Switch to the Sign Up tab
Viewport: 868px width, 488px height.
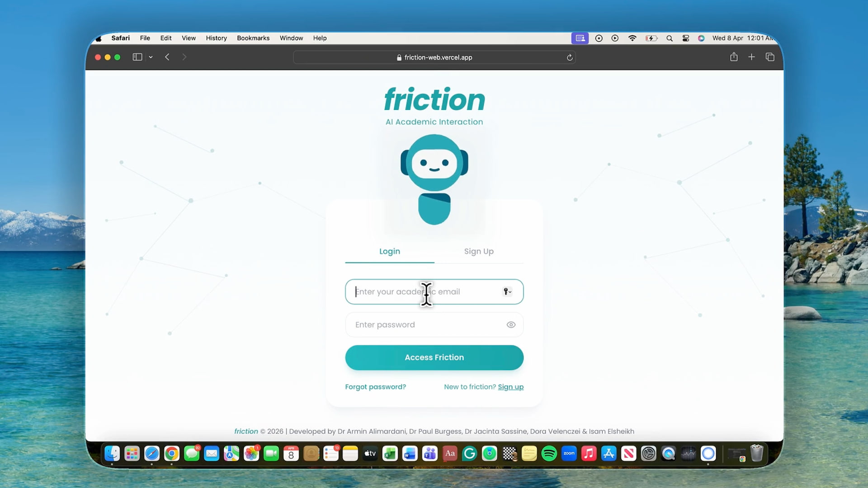pos(479,251)
